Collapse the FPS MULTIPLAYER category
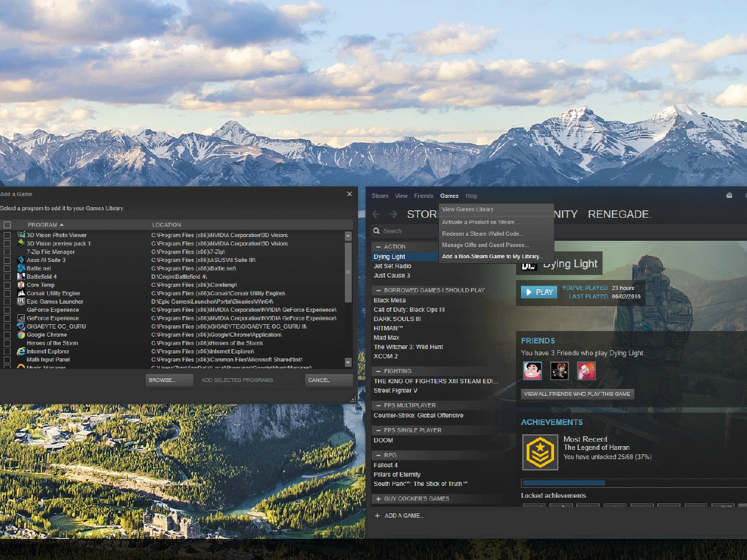Image resolution: width=747 pixels, height=560 pixels. (x=378, y=405)
